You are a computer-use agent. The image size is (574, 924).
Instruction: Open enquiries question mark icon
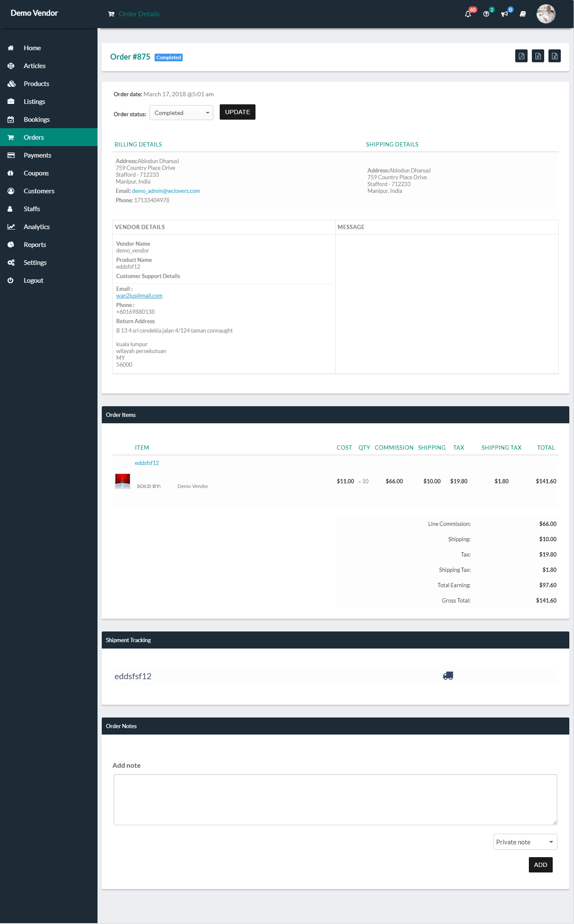tap(486, 14)
